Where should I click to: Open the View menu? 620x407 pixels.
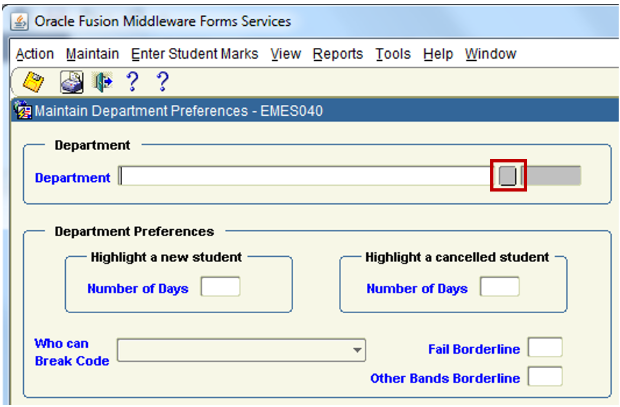[x=285, y=54]
